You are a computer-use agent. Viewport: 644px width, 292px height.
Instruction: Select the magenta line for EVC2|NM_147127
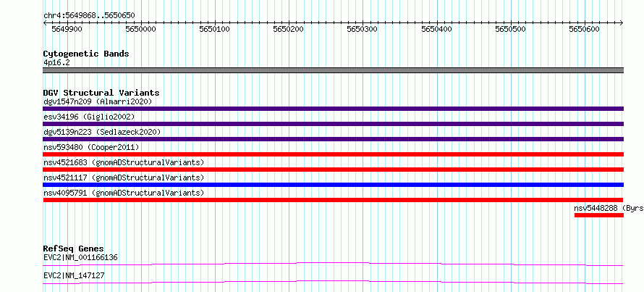pos(333,282)
